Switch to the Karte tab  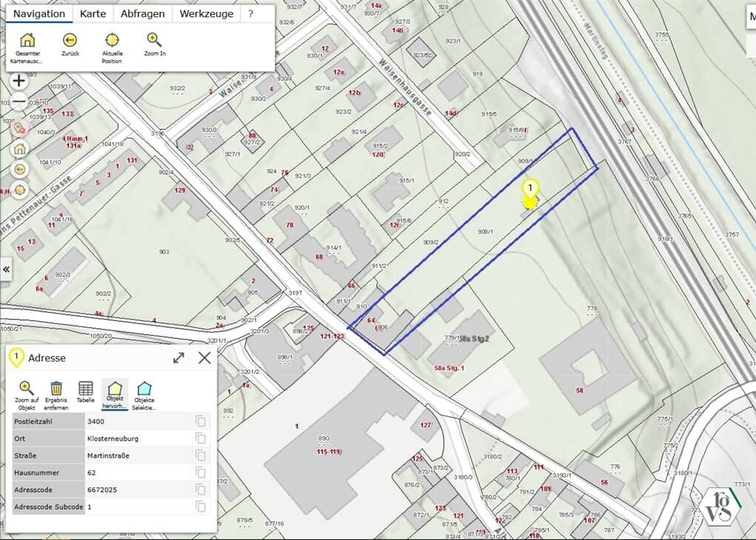tap(93, 13)
